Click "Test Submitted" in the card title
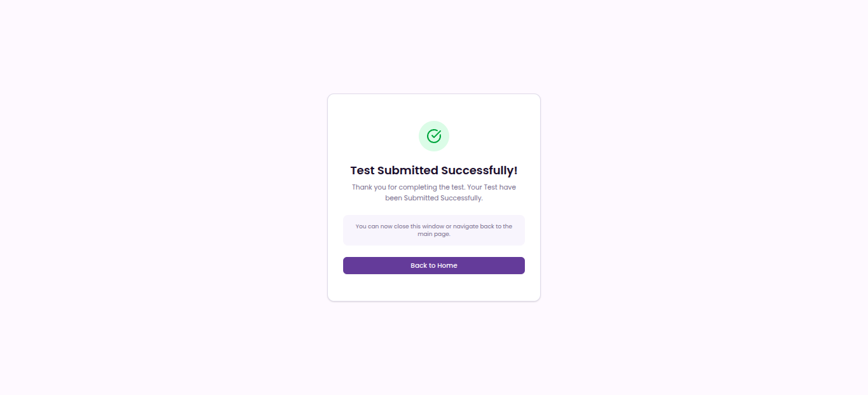The width and height of the screenshot is (868, 395). coord(394,170)
